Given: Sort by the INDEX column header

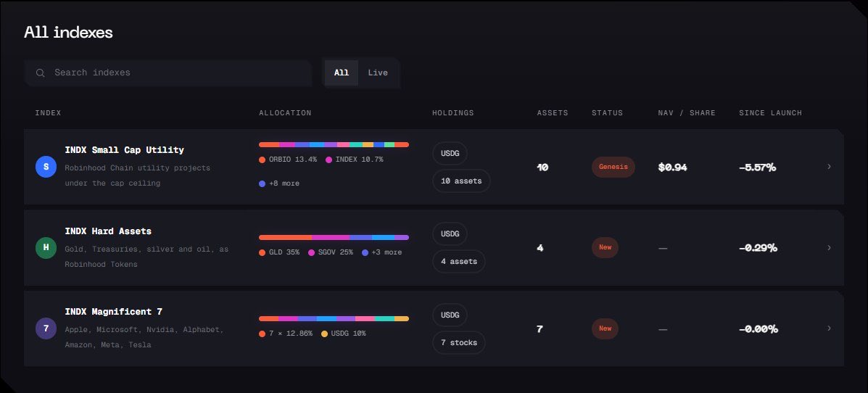Looking at the screenshot, I should pos(48,113).
